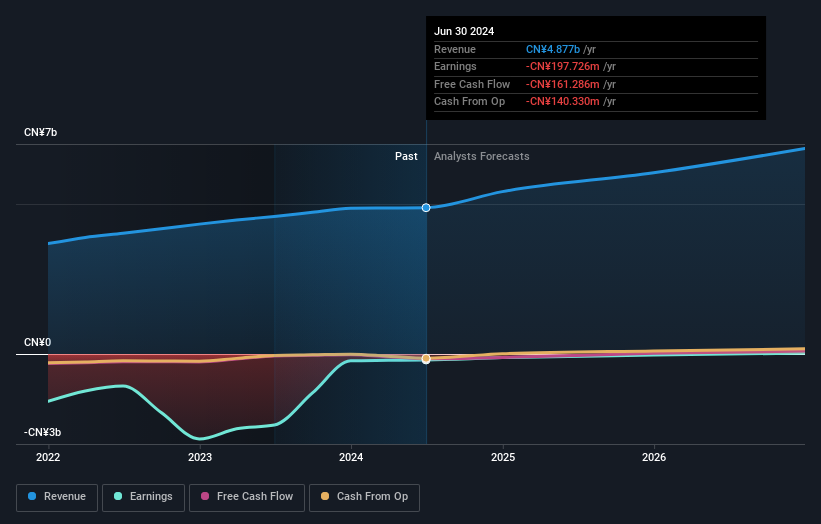This screenshot has height=524, width=821.
Task: Click the -CN¥3b y-axis label
Action: tap(42, 432)
